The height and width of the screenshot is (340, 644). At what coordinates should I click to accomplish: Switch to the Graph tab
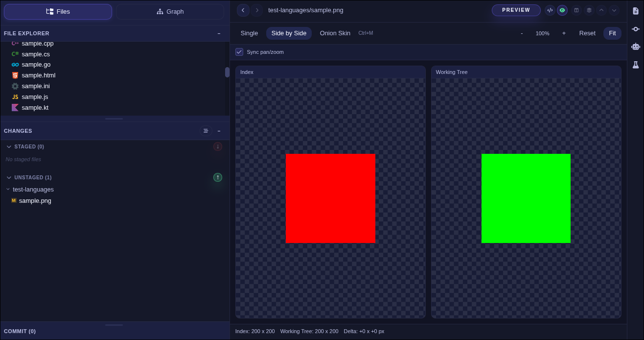click(170, 11)
